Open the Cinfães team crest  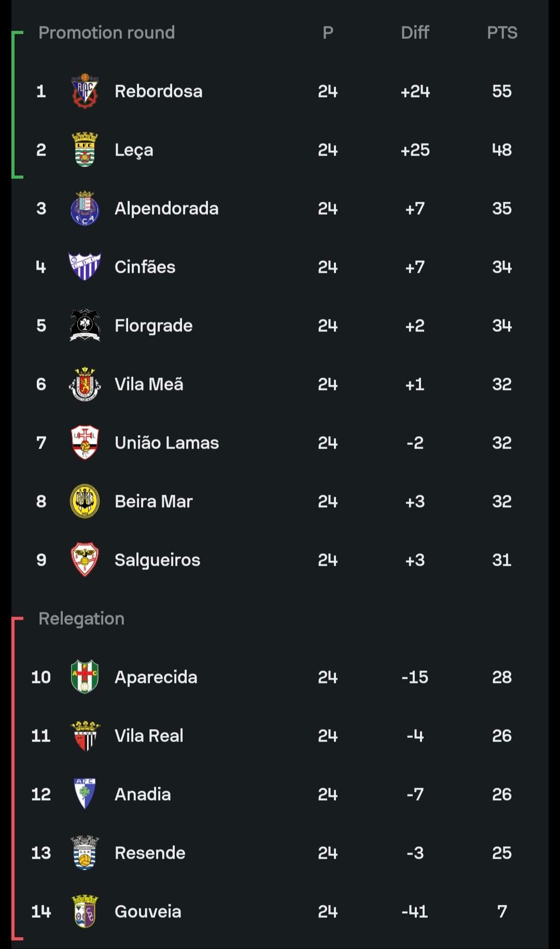pyautogui.click(x=85, y=267)
